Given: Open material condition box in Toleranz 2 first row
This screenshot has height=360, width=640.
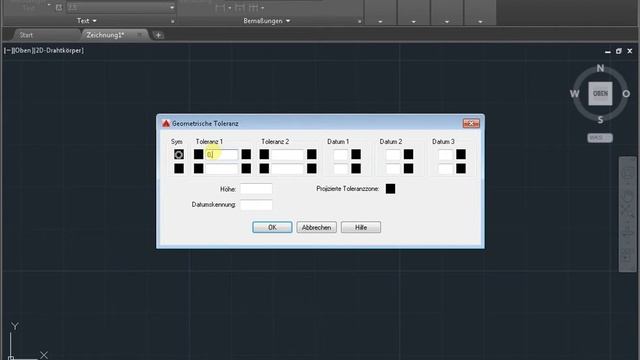Looking at the screenshot, I should [312, 154].
